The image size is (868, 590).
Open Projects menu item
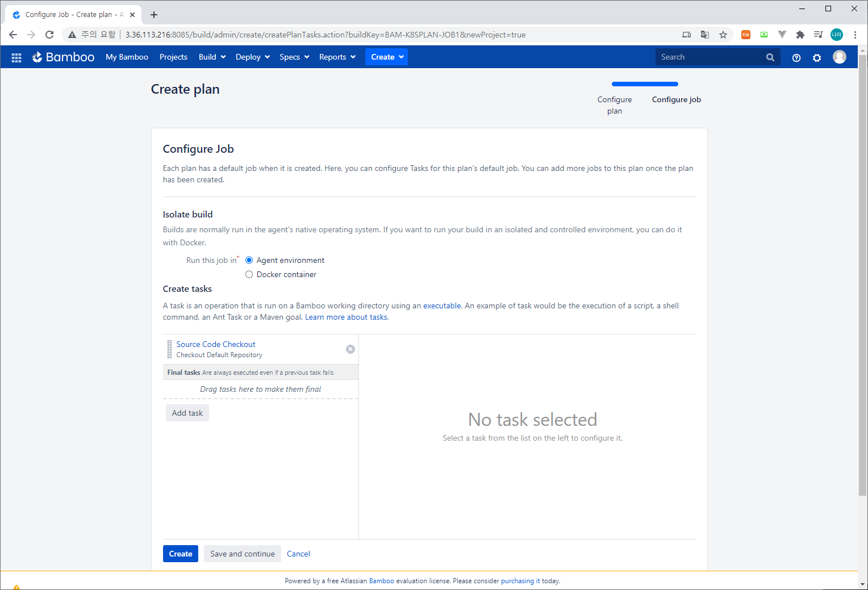173,57
